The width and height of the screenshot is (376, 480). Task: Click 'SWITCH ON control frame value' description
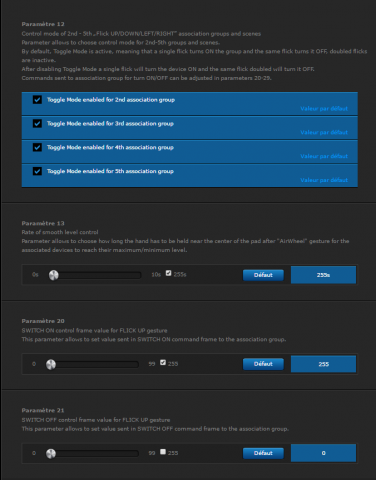pyautogui.click(x=94, y=331)
